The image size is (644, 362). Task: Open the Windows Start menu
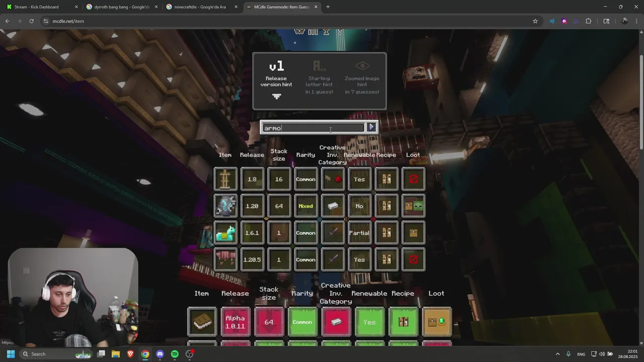pyautogui.click(x=11, y=354)
